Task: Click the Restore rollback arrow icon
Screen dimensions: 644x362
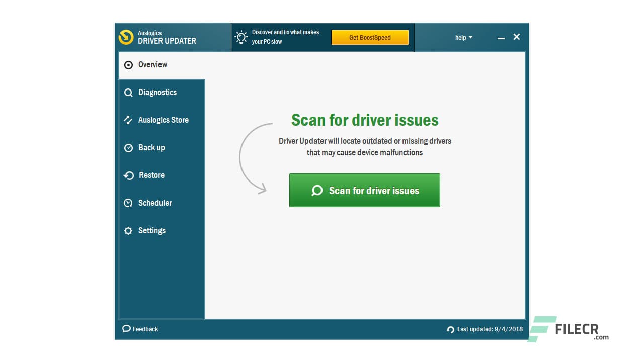Action: pyautogui.click(x=128, y=175)
